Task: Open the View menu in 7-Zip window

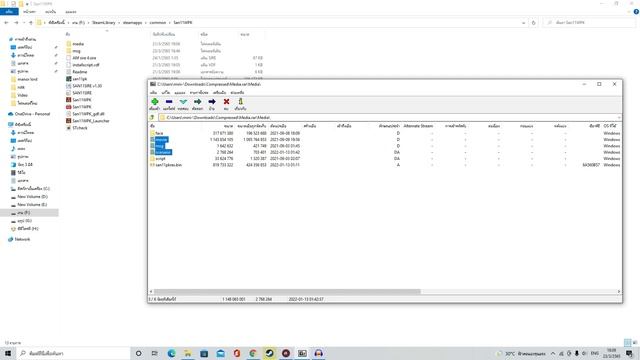Action: coord(180,93)
